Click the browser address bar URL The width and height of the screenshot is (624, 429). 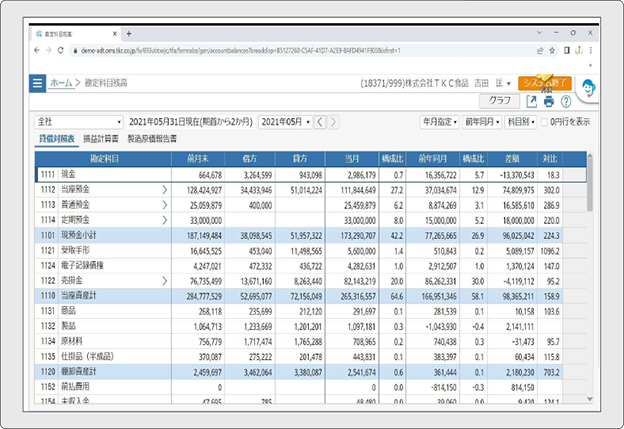(241, 51)
